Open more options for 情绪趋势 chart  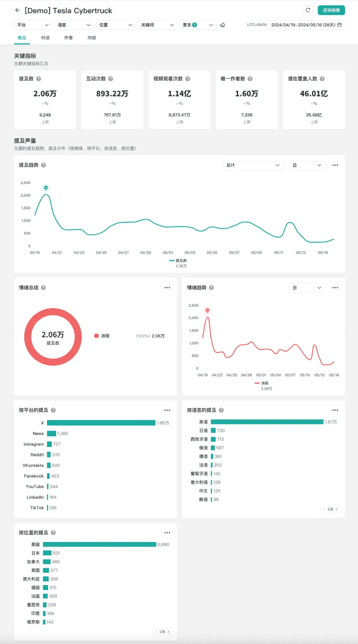click(x=335, y=288)
